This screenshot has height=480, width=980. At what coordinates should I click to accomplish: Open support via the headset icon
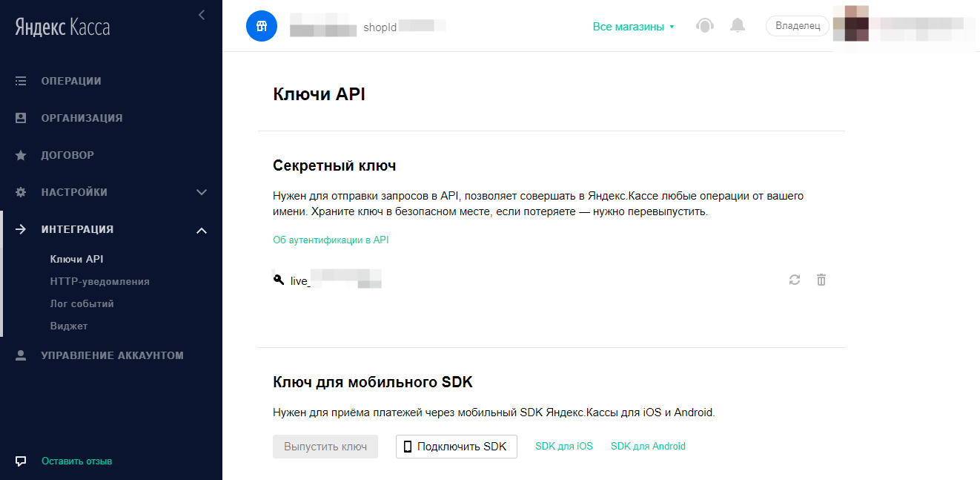coord(704,26)
